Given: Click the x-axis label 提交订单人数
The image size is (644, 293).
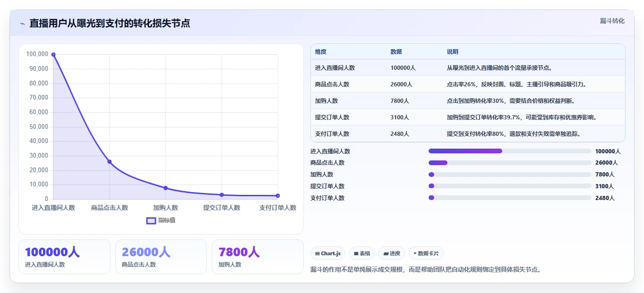Looking at the screenshot, I should [222, 208].
